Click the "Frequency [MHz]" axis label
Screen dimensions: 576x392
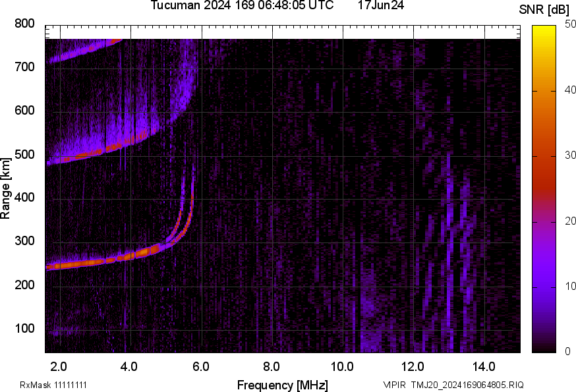coord(283,385)
